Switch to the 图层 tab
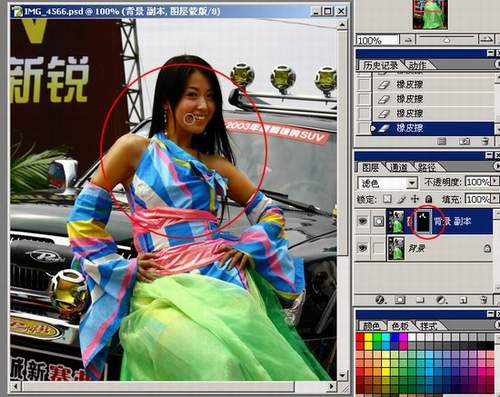 pyautogui.click(x=370, y=167)
